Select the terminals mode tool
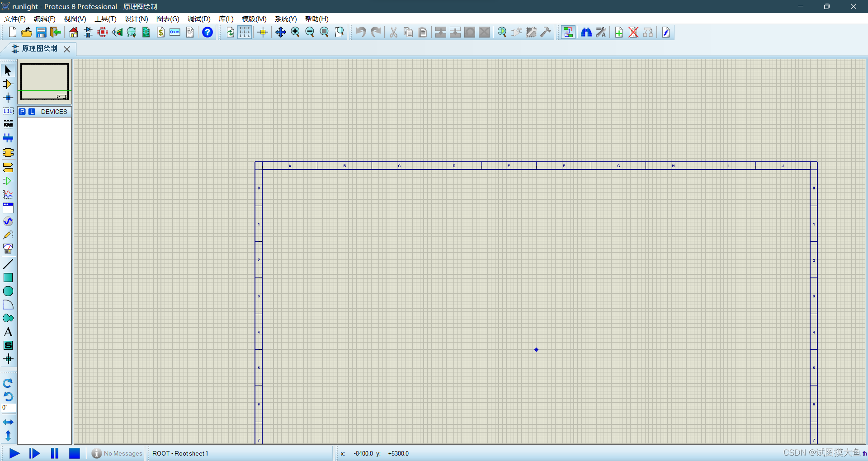This screenshot has width=868, height=461. pyautogui.click(x=8, y=167)
